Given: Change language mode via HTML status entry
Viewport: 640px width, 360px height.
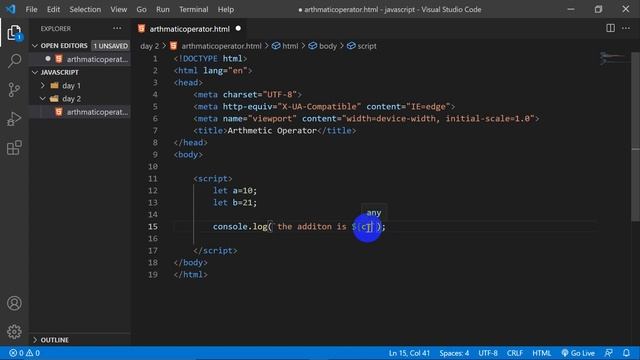Looking at the screenshot, I should point(541,353).
